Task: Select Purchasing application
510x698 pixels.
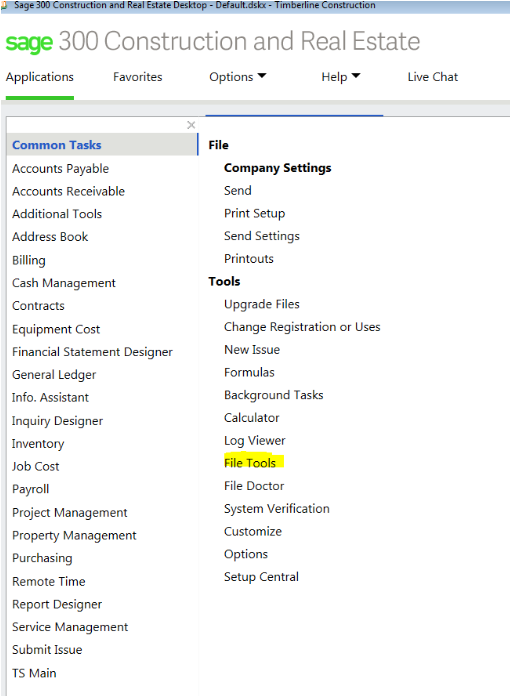Action: click(42, 558)
